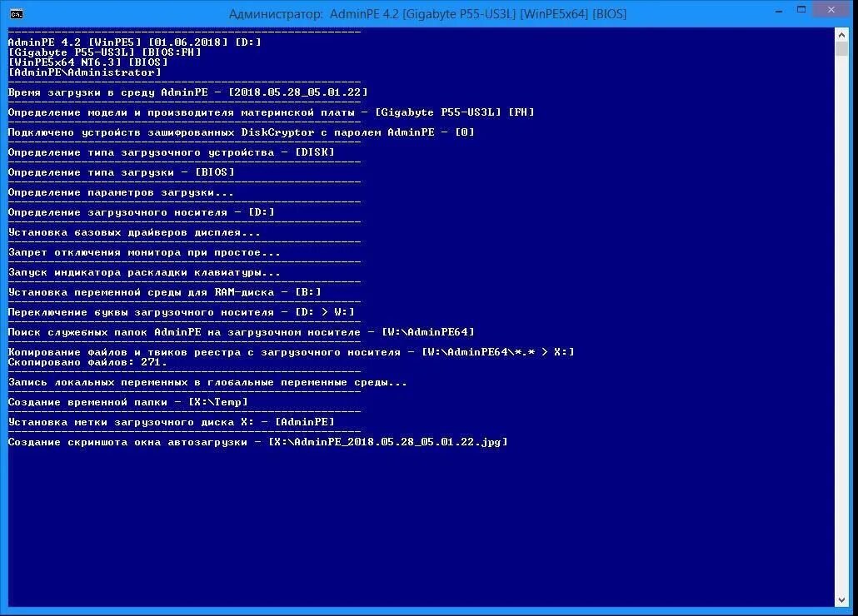
Task: Click line 'AdminPE 4.2 [WinPE5] [01.06.2018] [D:]'
Action: 135,42
